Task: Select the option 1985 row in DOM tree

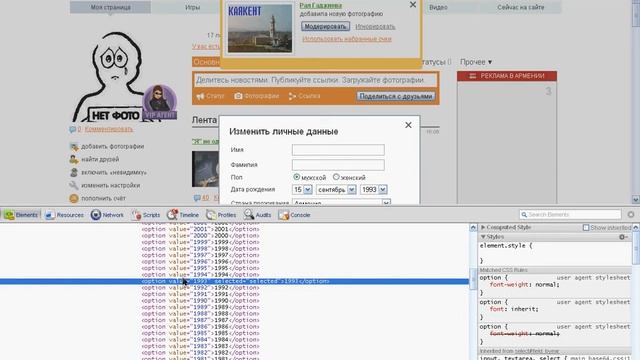Action: (x=200, y=333)
